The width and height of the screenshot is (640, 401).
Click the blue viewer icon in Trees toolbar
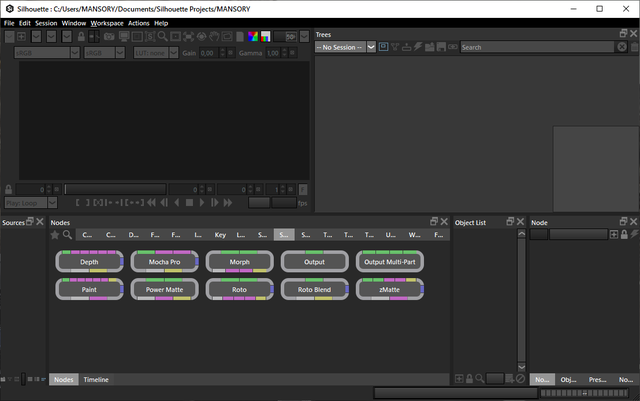pyautogui.click(x=383, y=47)
